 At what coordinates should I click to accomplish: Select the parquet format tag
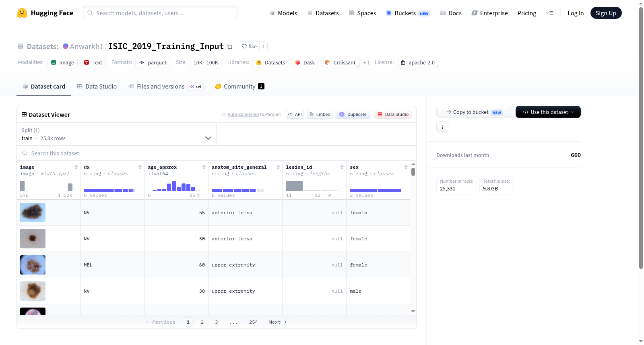[153, 62]
